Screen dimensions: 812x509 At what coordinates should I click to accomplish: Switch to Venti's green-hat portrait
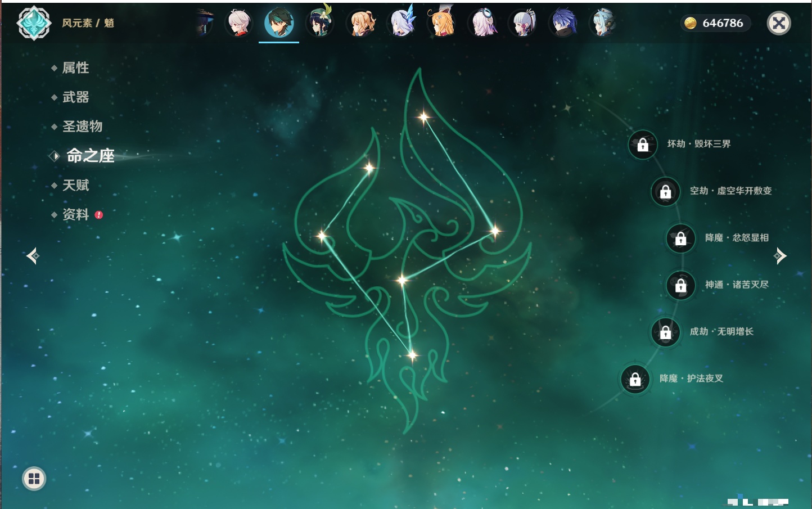(319, 24)
